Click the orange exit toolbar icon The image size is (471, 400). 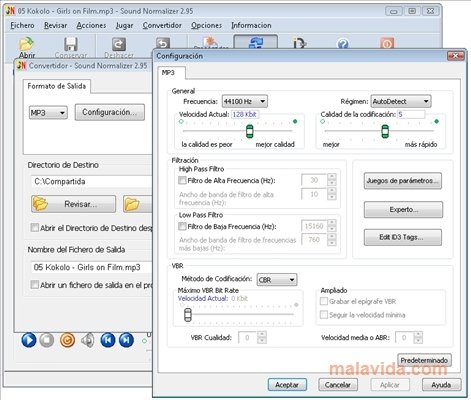coord(387,43)
